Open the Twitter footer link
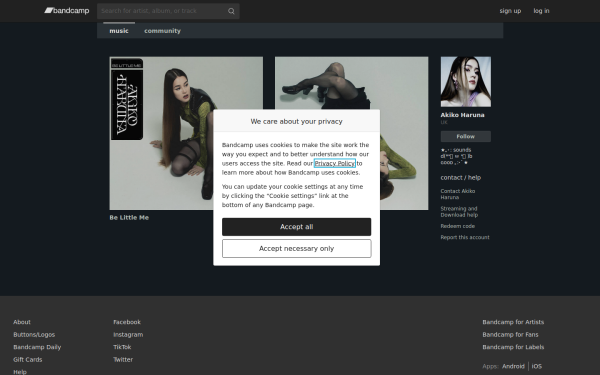This screenshot has width=600, height=375. 123,360
